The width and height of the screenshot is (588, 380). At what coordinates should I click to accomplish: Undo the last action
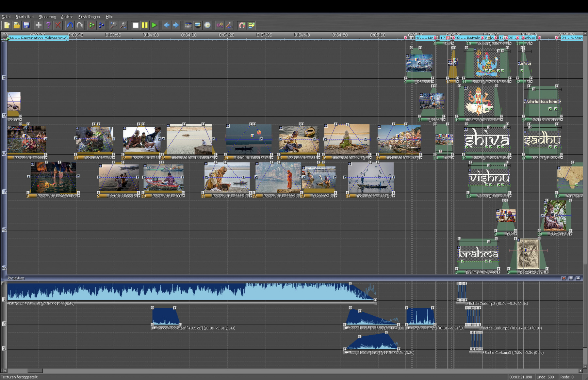click(x=70, y=25)
